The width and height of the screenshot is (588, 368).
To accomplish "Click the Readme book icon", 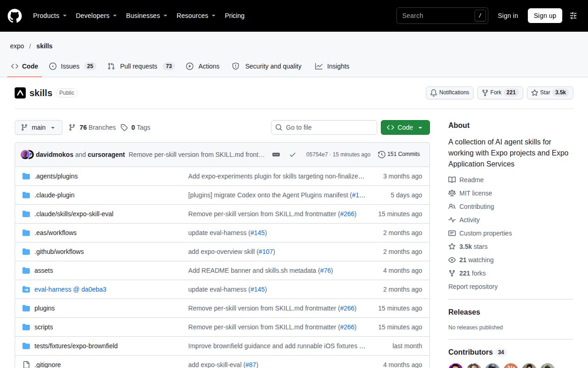I will point(452,180).
